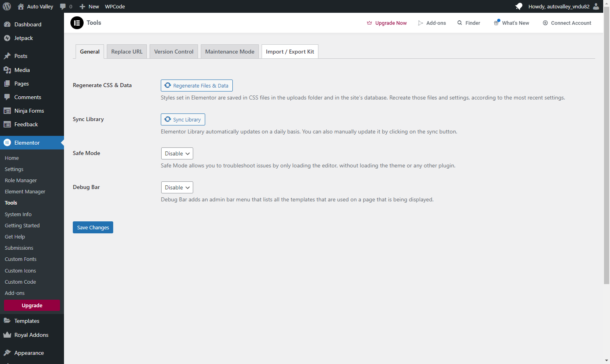Viewport: 610px width, 364px height.
Task: Click the Elementor logo beside Tools heading
Action: tap(77, 23)
